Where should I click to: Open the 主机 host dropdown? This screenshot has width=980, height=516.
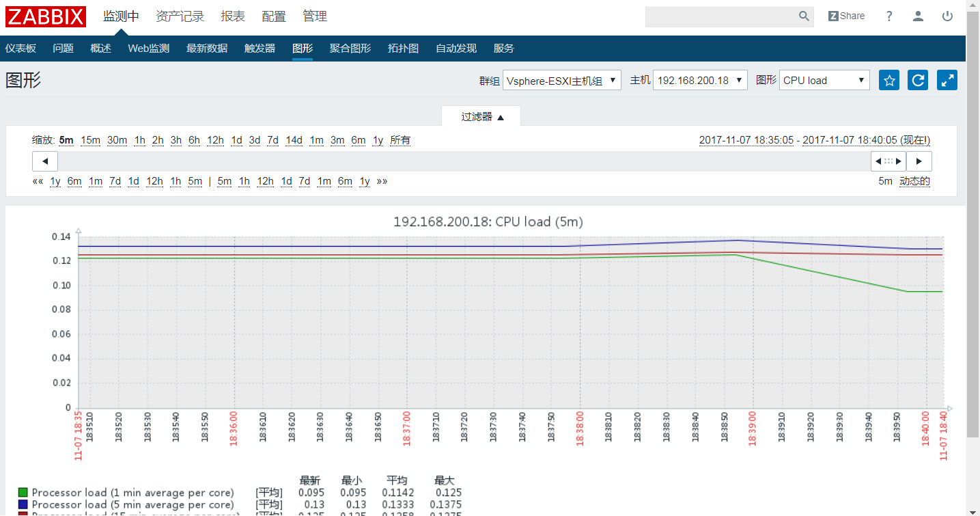[700, 80]
